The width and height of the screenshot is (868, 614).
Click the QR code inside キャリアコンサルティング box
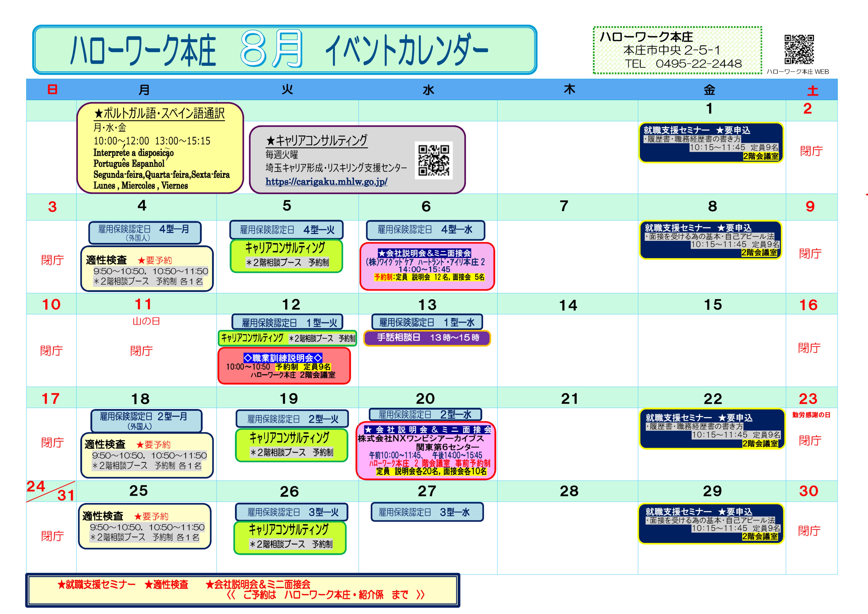point(434,160)
